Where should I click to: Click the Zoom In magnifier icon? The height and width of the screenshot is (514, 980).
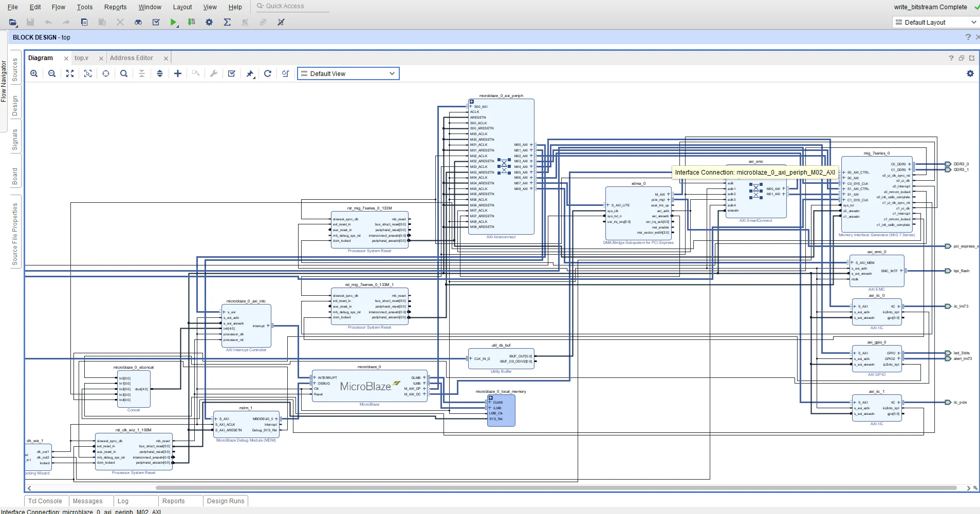34,73
